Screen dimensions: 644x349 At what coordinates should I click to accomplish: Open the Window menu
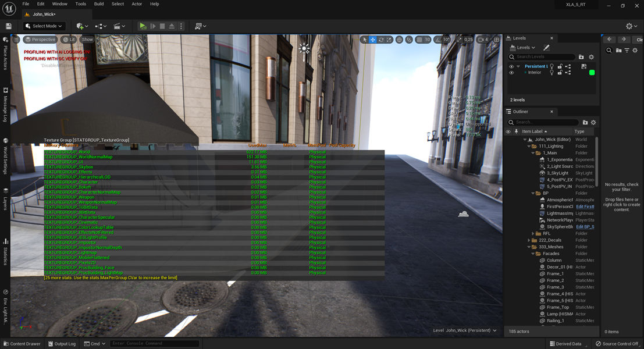click(x=59, y=3)
